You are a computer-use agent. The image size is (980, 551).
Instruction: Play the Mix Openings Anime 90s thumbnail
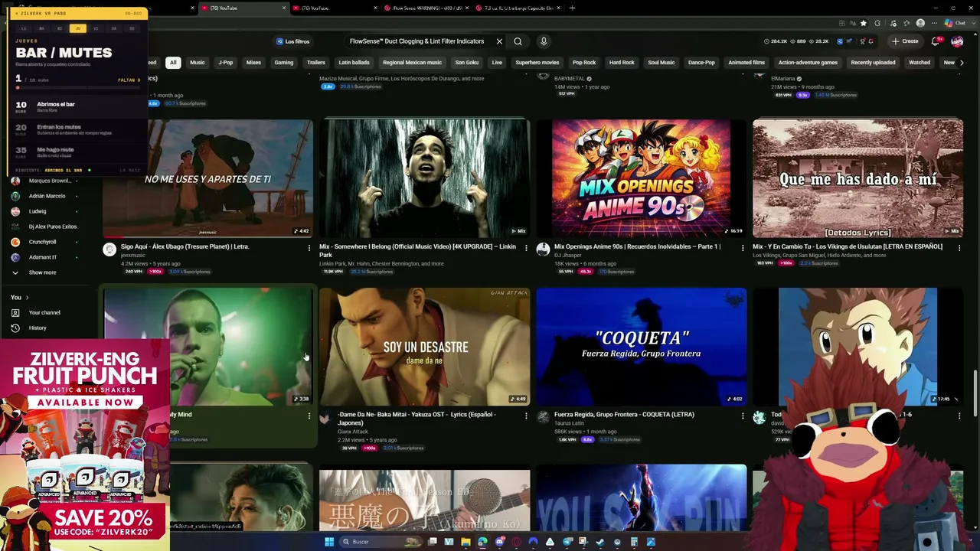[x=642, y=178]
